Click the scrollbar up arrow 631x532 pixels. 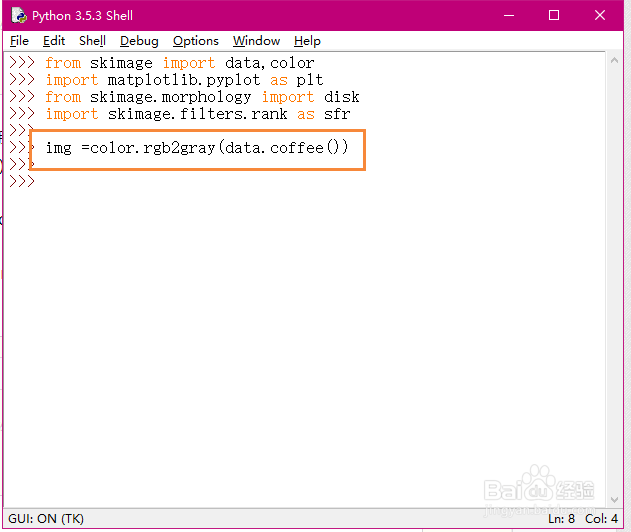(614, 61)
